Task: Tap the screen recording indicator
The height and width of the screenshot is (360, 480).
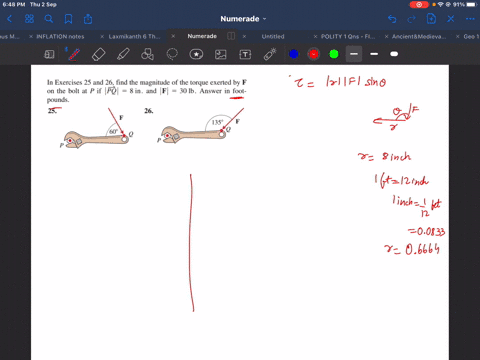Action: point(419,5)
